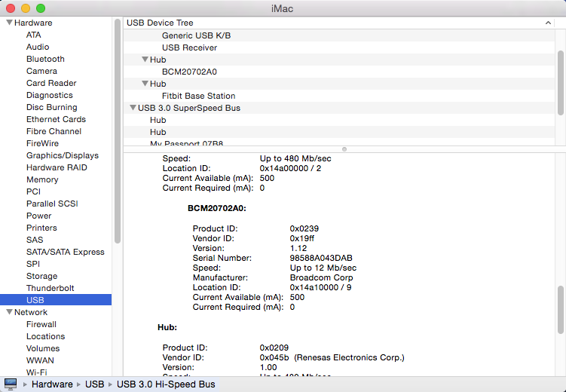The image size is (566, 392).
Task: Select Wi-Fi under Network
Action: 36,372
